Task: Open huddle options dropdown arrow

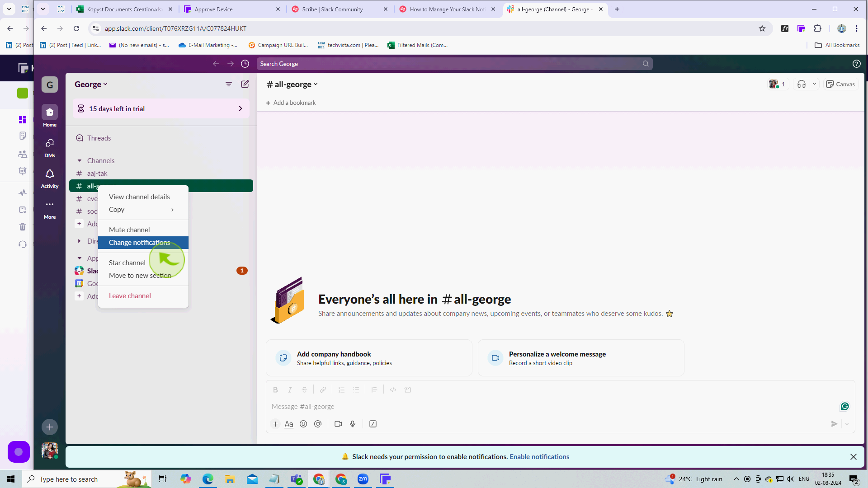Action: point(814,84)
